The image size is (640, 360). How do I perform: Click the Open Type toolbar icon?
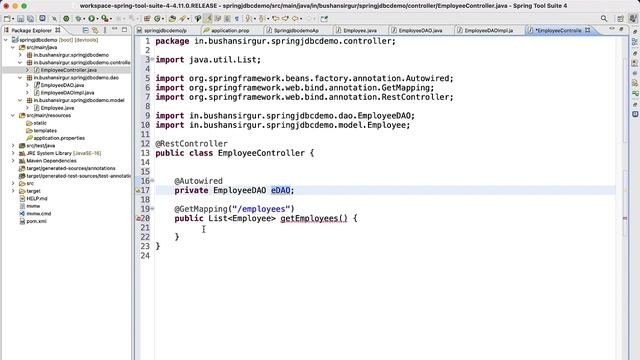pos(172,19)
